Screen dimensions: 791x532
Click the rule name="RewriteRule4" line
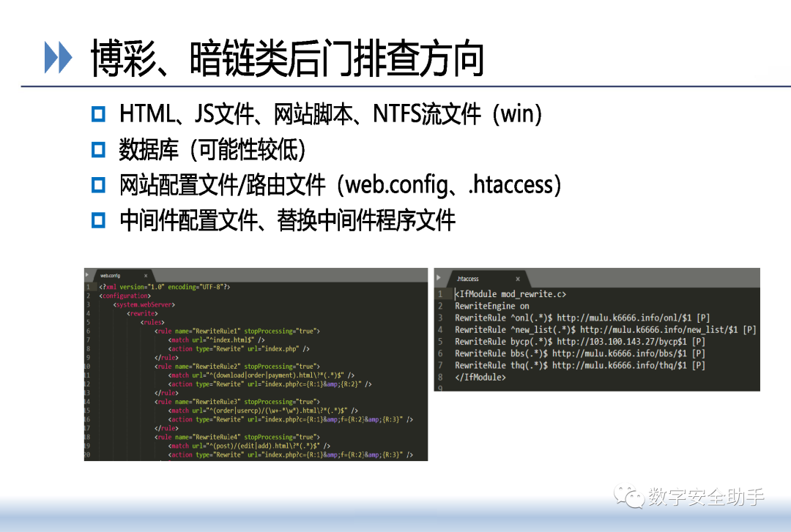pyautogui.click(x=237, y=437)
